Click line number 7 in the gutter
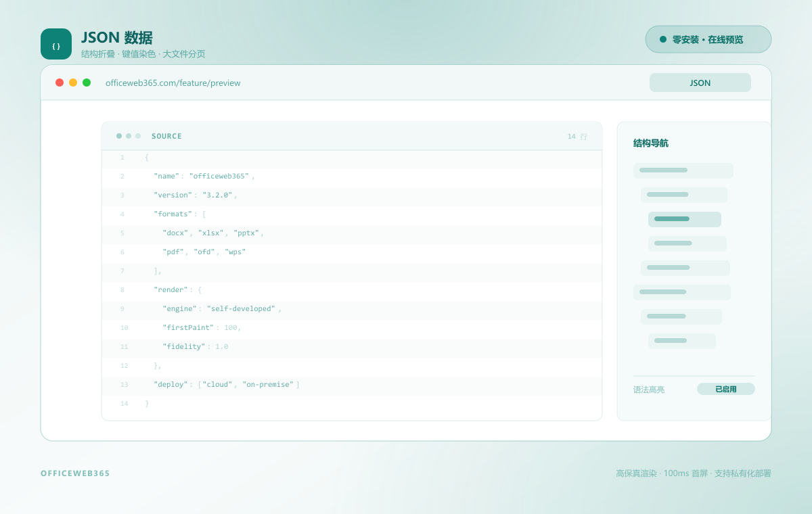Screen dimensions: 812x514 coord(122,271)
